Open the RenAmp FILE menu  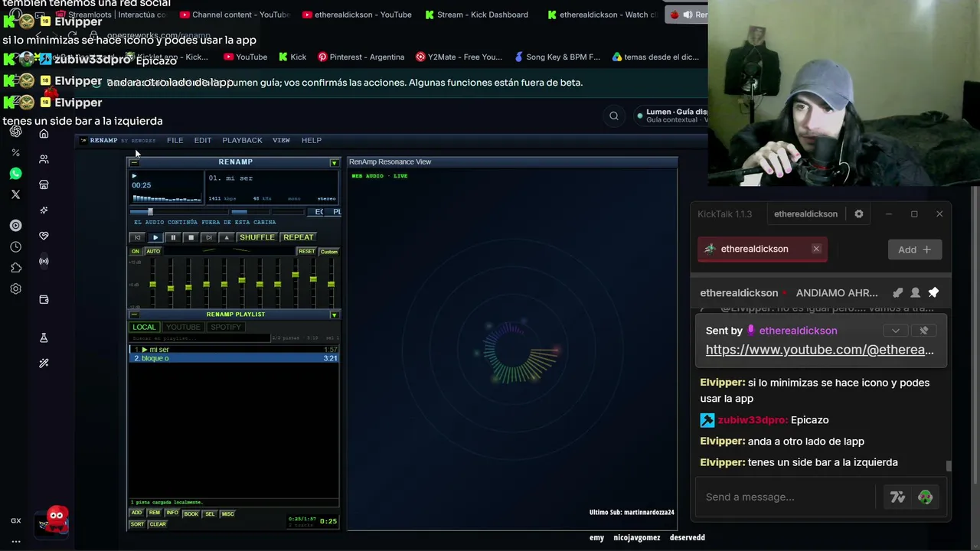coord(175,140)
